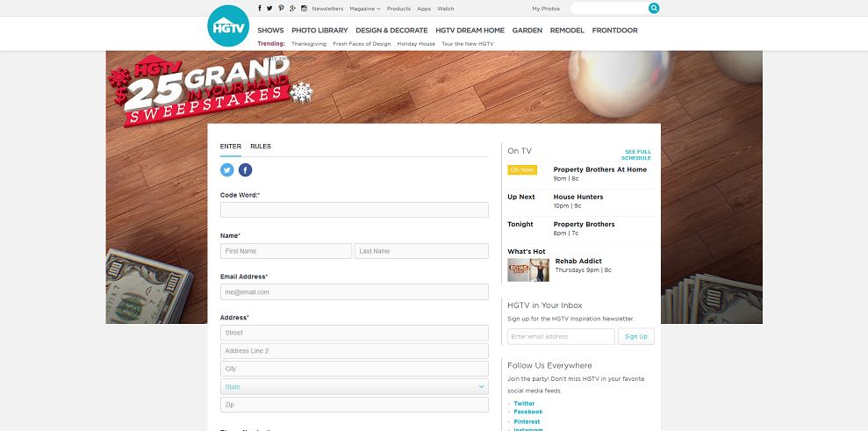Click the search magnifier button
868x431 pixels.
point(654,8)
